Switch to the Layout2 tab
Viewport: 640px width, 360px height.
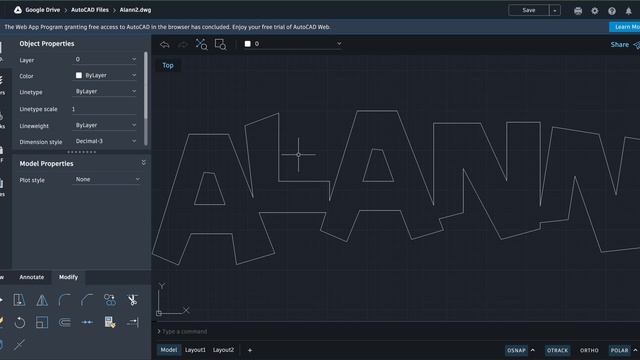(x=223, y=350)
